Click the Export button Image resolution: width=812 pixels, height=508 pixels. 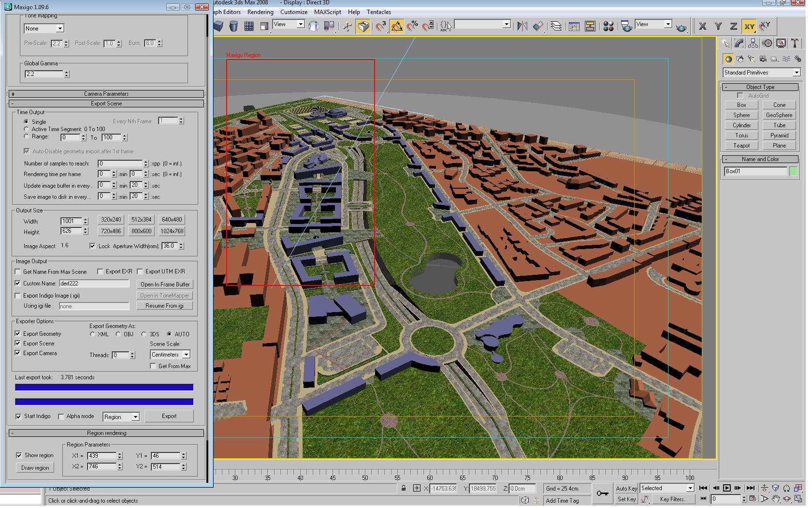point(169,416)
